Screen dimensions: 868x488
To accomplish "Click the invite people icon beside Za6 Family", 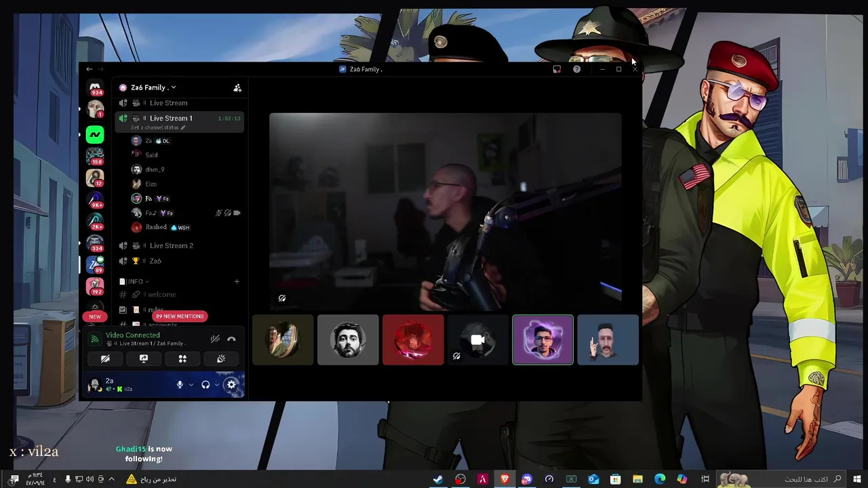I will click(237, 87).
